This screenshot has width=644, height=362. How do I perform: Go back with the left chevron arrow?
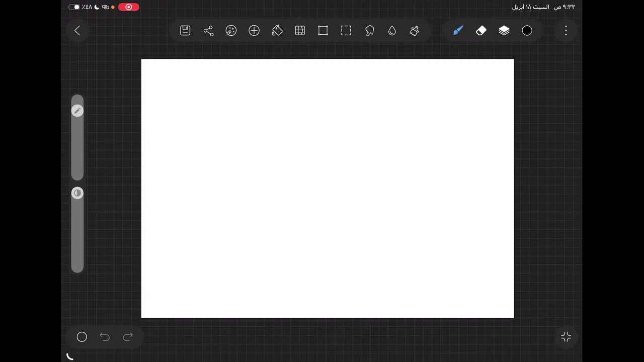point(77,31)
